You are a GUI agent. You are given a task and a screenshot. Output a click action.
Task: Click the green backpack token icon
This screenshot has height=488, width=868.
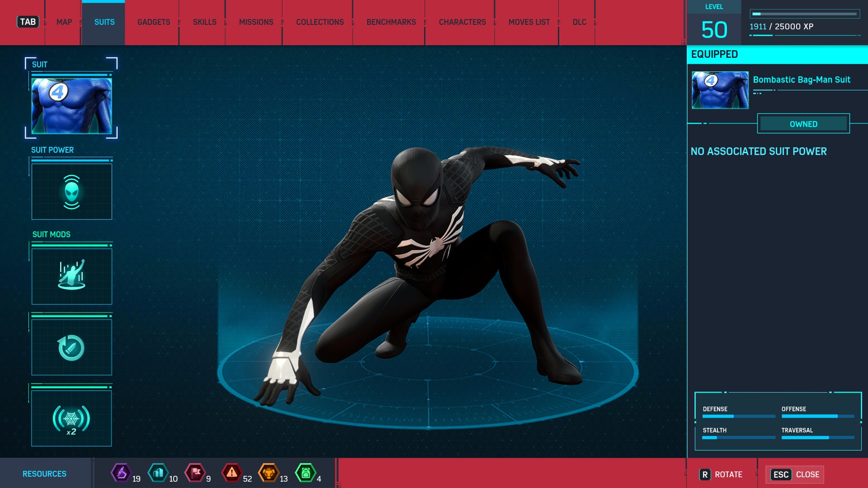306,473
